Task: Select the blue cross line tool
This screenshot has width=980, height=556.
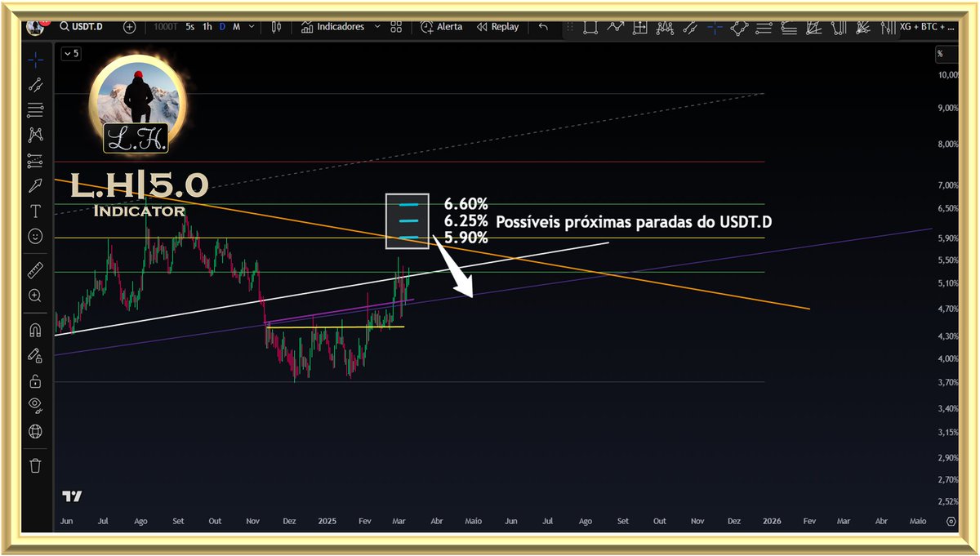Action: 715,28
